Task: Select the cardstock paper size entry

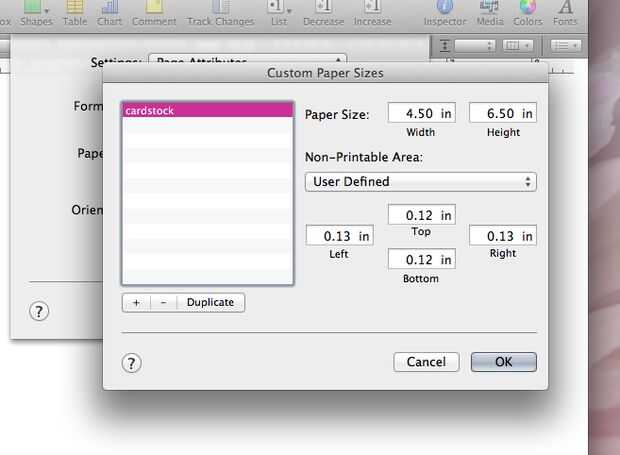Action: tap(208, 110)
